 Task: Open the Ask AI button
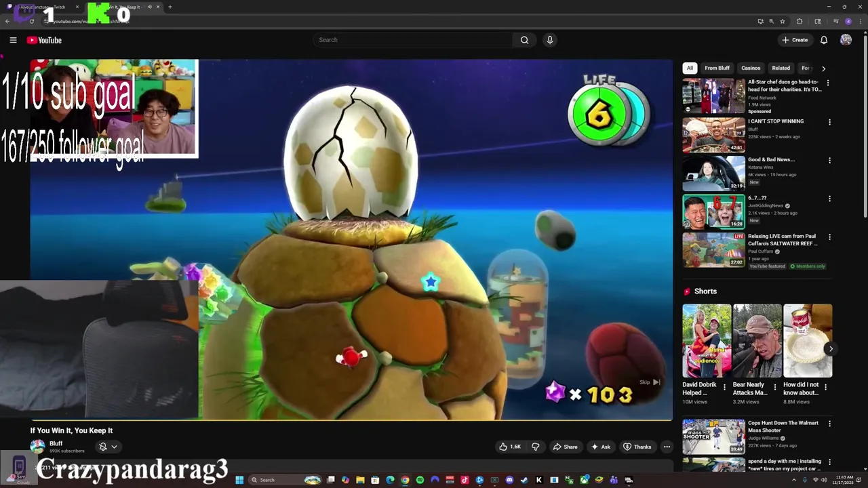[x=601, y=447]
